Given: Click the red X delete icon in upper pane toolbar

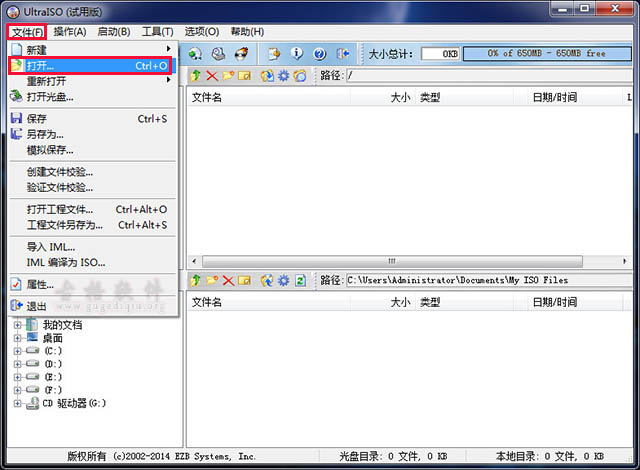Looking at the screenshot, I should [x=211, y=75].
